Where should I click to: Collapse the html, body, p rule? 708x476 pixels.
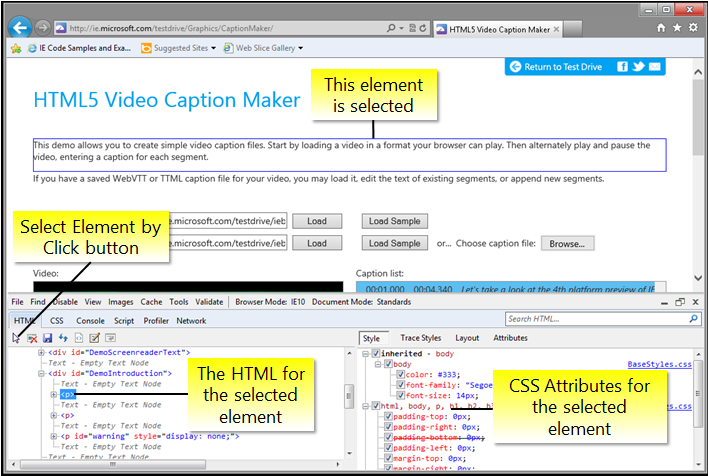click(x=366, y=406)
